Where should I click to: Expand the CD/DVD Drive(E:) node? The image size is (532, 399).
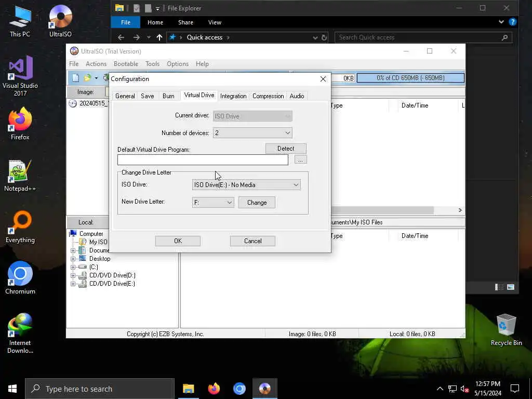[73, 284]
